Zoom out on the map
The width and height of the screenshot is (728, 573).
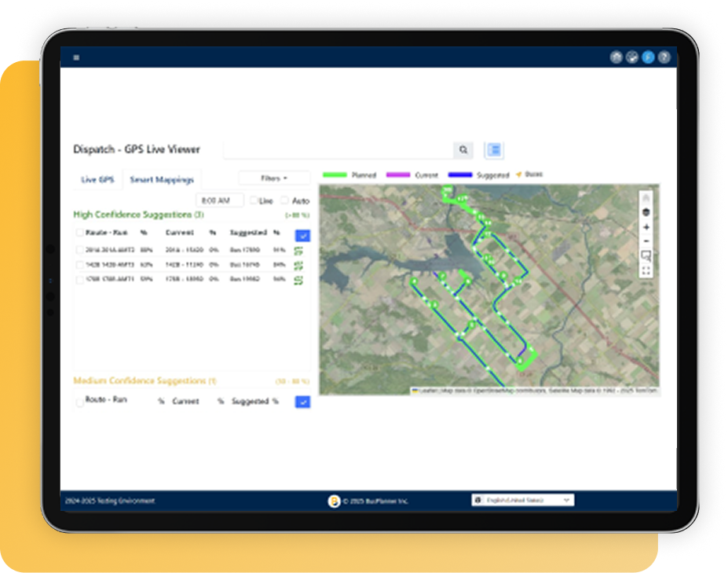[x=646, y=241]
